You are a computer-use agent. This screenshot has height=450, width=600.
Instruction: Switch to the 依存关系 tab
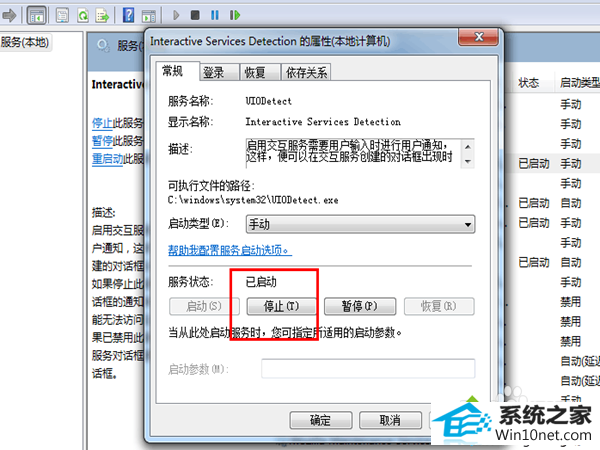click(x=306, y=72)
